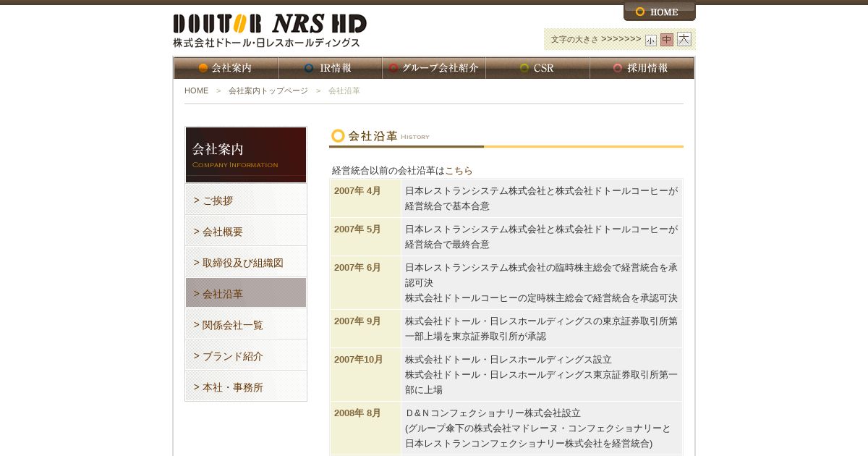Select 会社沿革 in the sidebar
This screenshot has height=456, width=868.
tap(246, 293)
